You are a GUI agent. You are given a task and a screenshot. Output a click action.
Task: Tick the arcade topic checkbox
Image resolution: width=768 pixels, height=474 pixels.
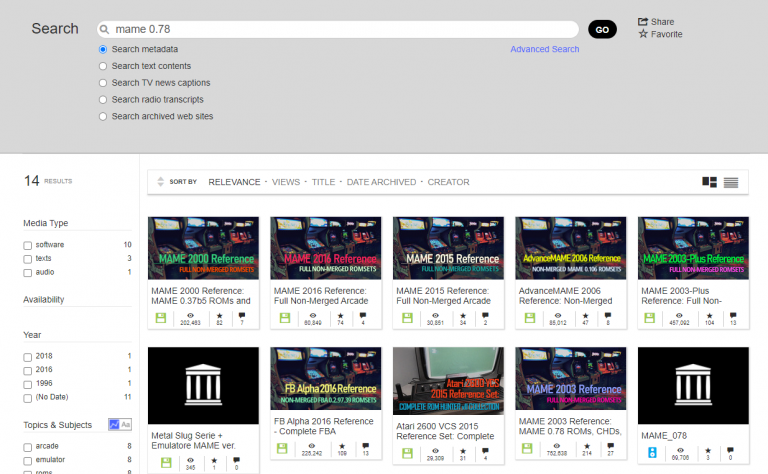coord(28,447)
